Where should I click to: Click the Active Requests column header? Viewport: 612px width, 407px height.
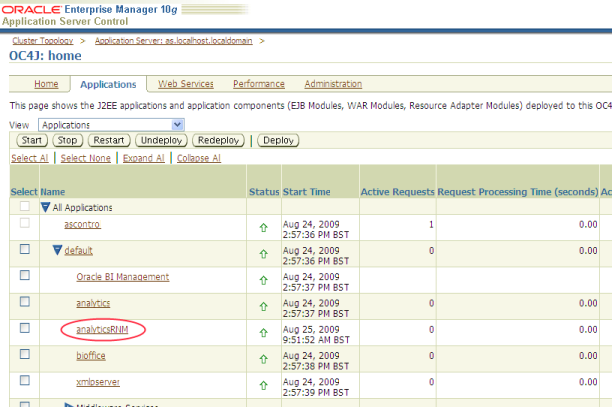(397, 192)
